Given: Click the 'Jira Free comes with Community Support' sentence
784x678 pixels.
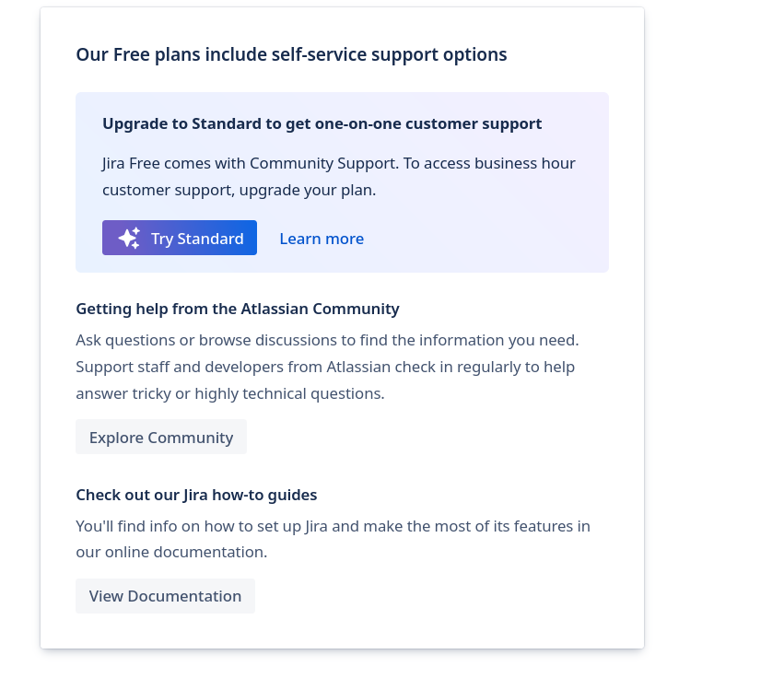Looking at the screenshot, I should pos(251,163).
